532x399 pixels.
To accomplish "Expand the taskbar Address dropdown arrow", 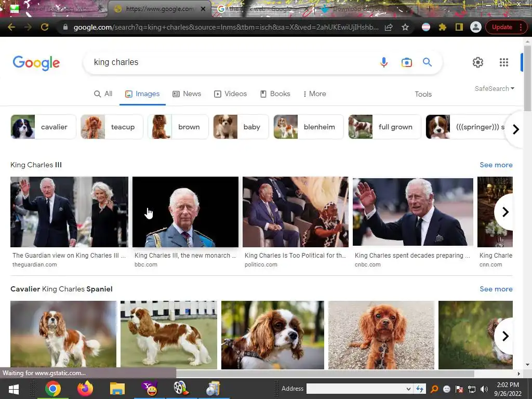I will pos(408,389).
